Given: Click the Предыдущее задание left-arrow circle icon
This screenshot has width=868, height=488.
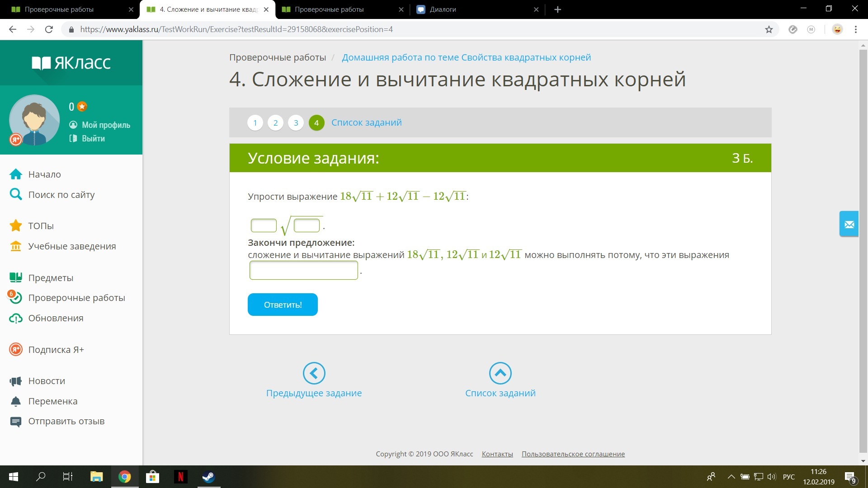Looking at the screenshot, I should tap(314, 373).
